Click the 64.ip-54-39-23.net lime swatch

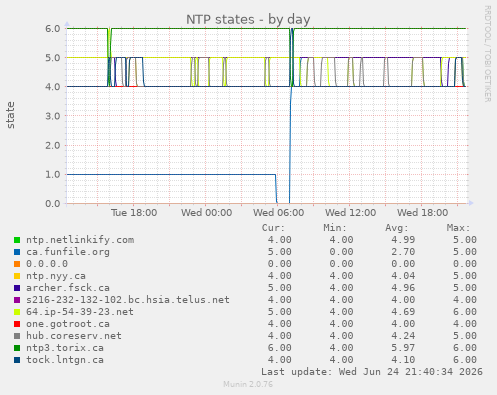tap(17, 312)
